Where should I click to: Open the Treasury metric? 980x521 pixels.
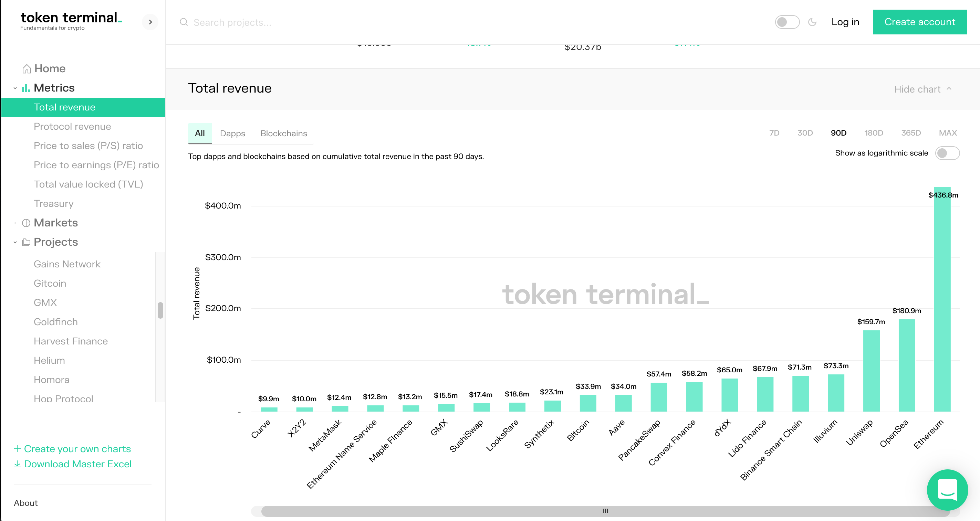tap(54, 204)
